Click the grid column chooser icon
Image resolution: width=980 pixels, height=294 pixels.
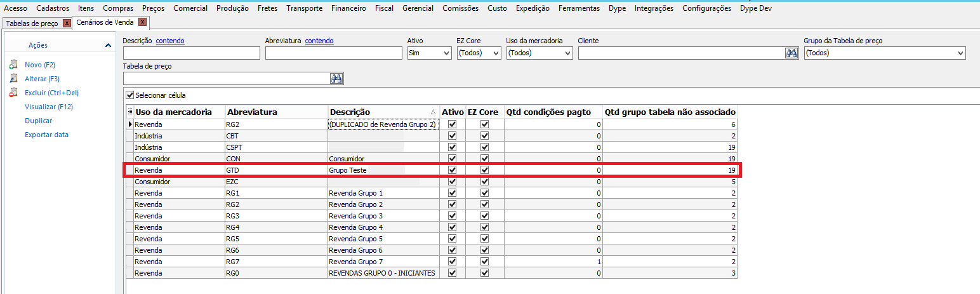point(130,112)
